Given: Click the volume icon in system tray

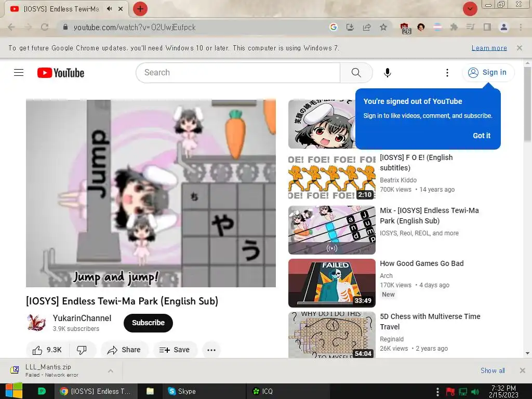Looking at the screenshot, I should coord(476,392).
